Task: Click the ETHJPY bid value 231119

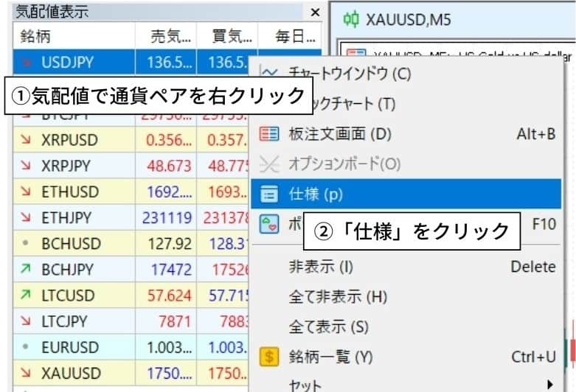Action: coord(167,217)
